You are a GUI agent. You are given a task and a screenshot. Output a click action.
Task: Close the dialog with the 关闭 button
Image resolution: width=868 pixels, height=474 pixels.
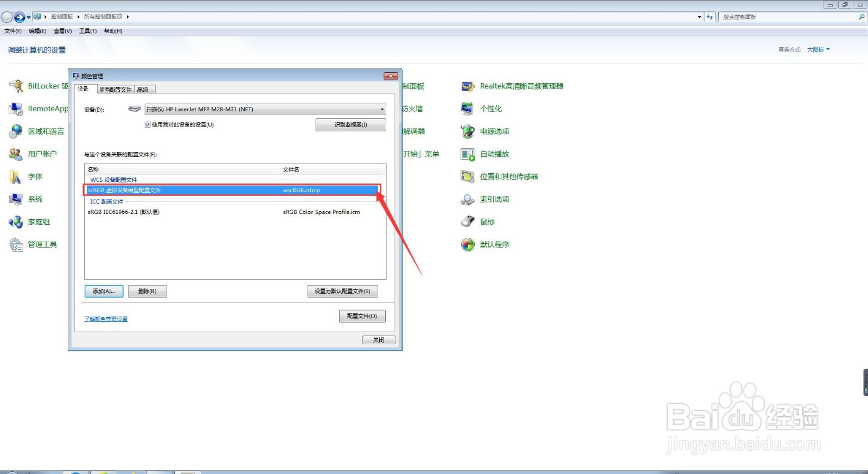[x=379, y=340]
